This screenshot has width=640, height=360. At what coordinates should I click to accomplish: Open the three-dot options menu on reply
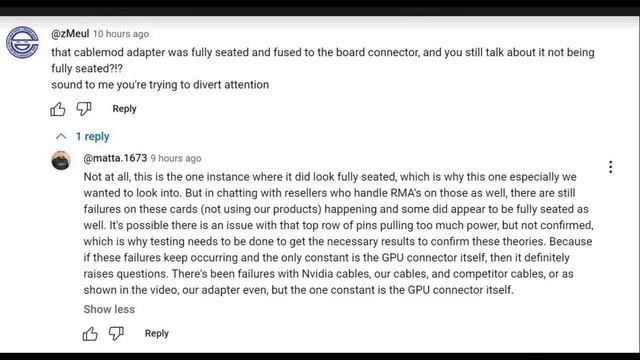coord(611,167)
